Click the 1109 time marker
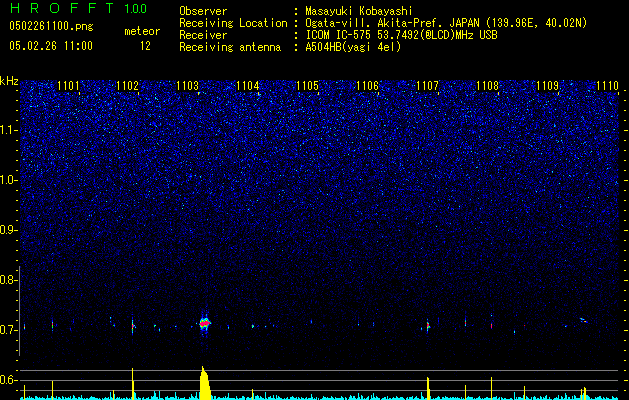The width and height of the screenshot is (629, 400). (x=547, y=86)
